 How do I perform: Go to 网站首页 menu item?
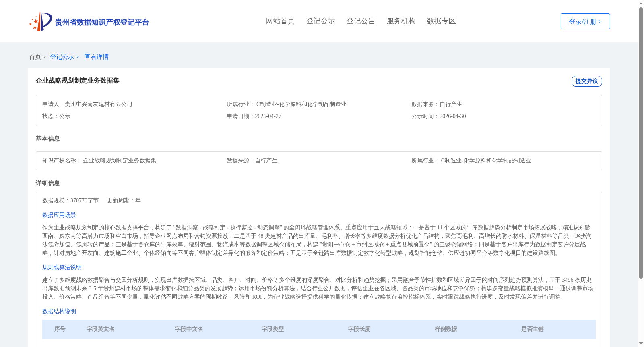coord(280,21)
